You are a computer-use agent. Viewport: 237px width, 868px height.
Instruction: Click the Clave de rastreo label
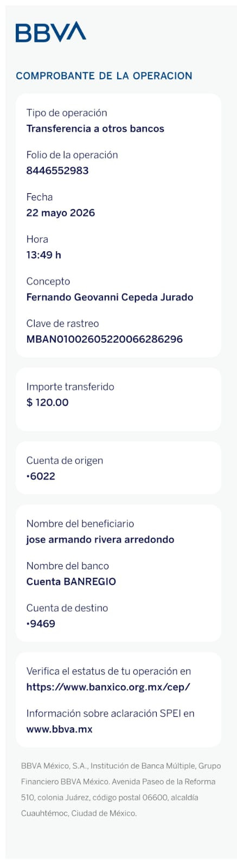(62, 323)
